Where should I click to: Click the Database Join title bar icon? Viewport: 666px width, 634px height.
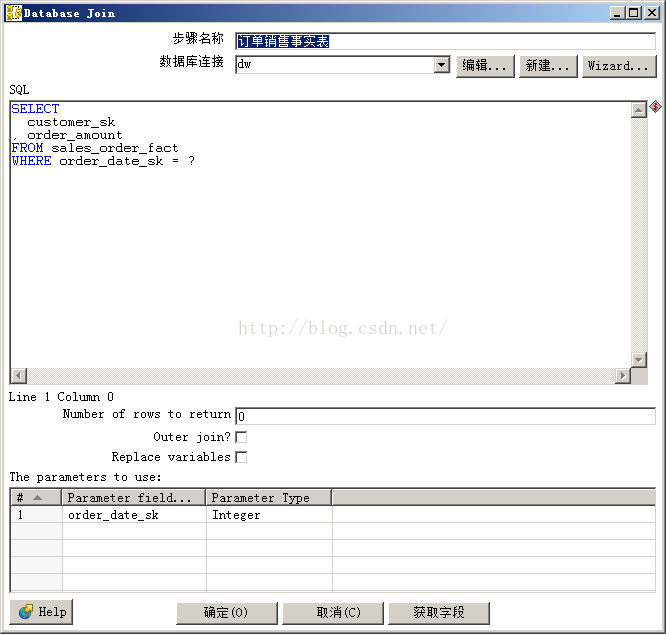14,13
